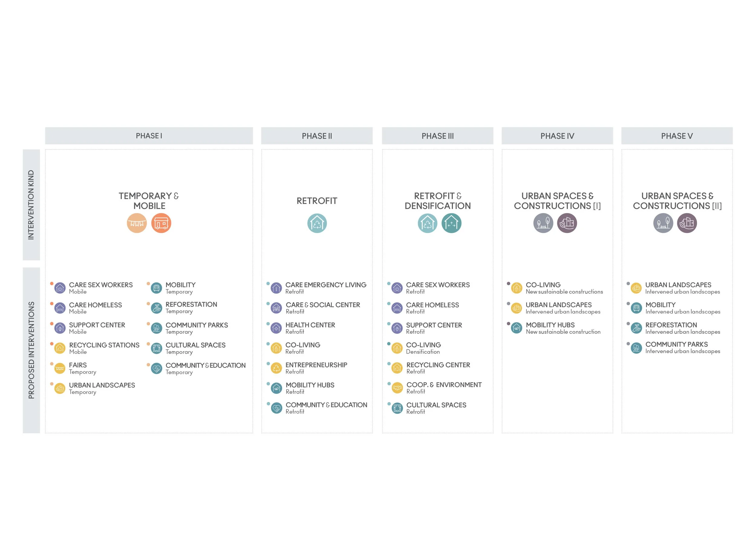Click the Community Parks Temporary icon
This screenshot has width=756, height=535.
click(x=156, y=328)
